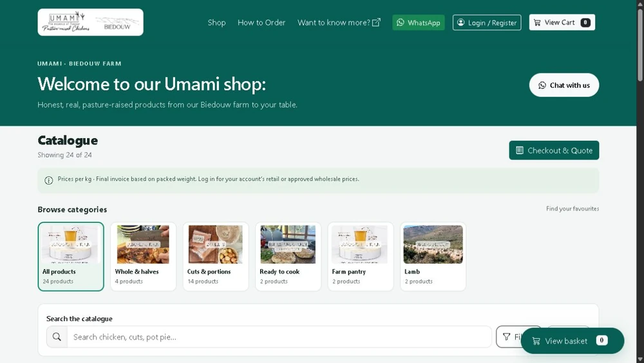Select the Cuts & portions category

(216, 257)
